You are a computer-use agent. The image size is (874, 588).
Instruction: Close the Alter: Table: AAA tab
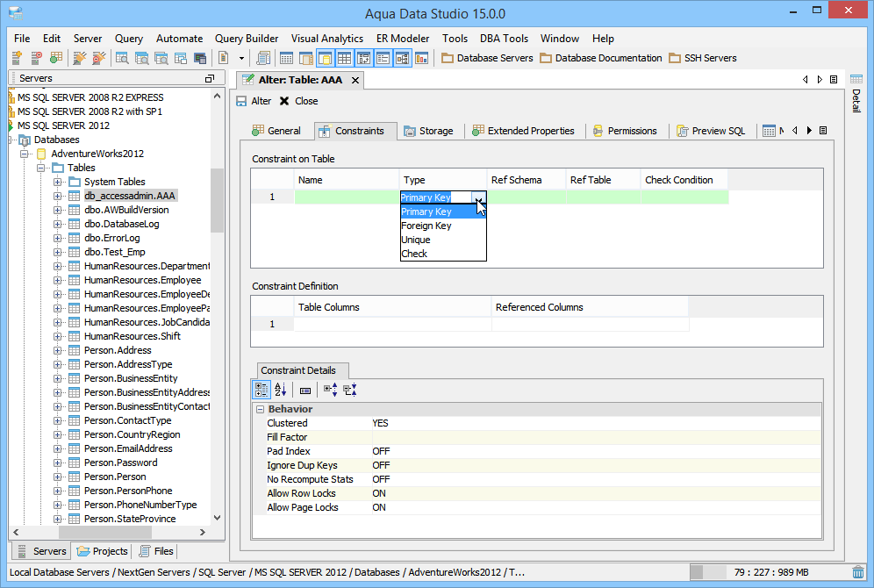355,80
